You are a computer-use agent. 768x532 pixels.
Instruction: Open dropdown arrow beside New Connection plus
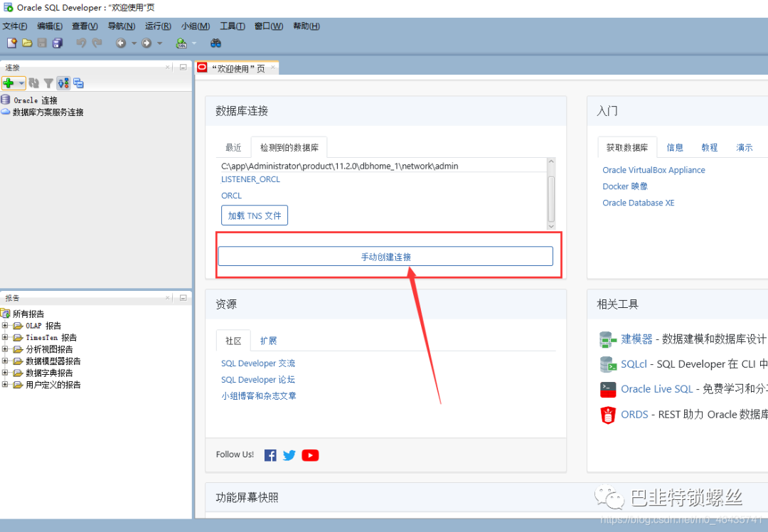[21, 83]
